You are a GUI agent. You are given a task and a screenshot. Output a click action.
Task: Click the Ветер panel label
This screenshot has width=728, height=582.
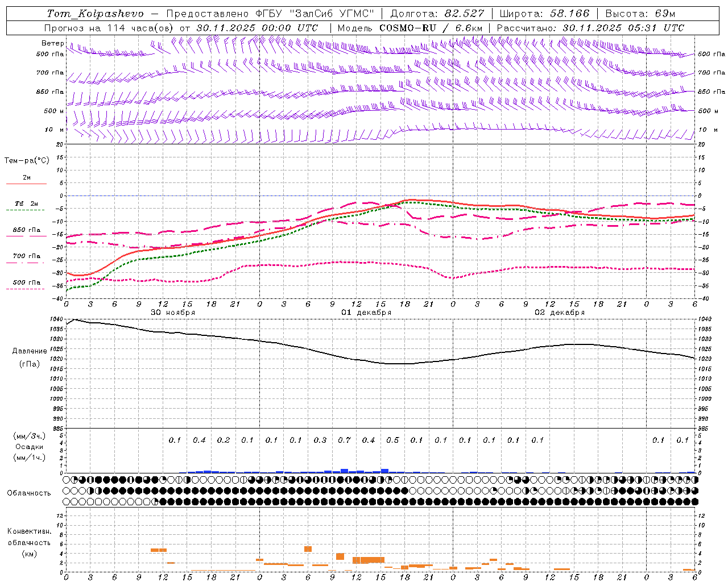[x=52, y=43]
